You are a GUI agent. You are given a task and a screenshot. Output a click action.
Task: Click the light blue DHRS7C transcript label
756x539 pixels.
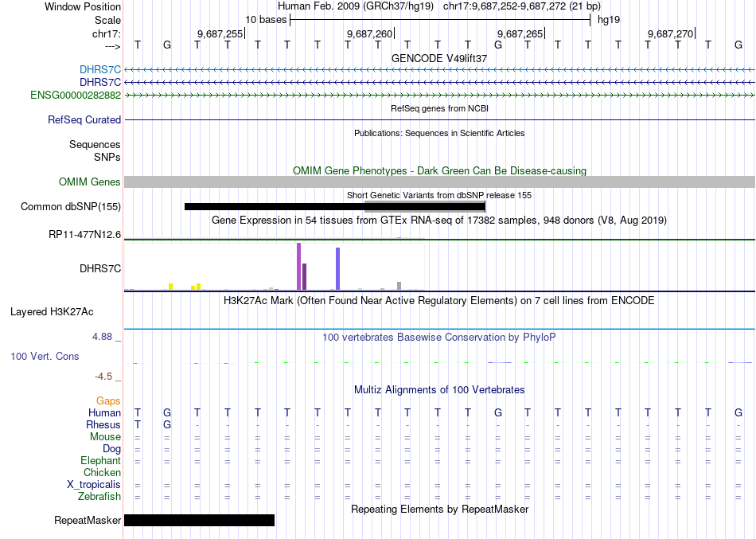pyautogui.click(x=100, y=70)
